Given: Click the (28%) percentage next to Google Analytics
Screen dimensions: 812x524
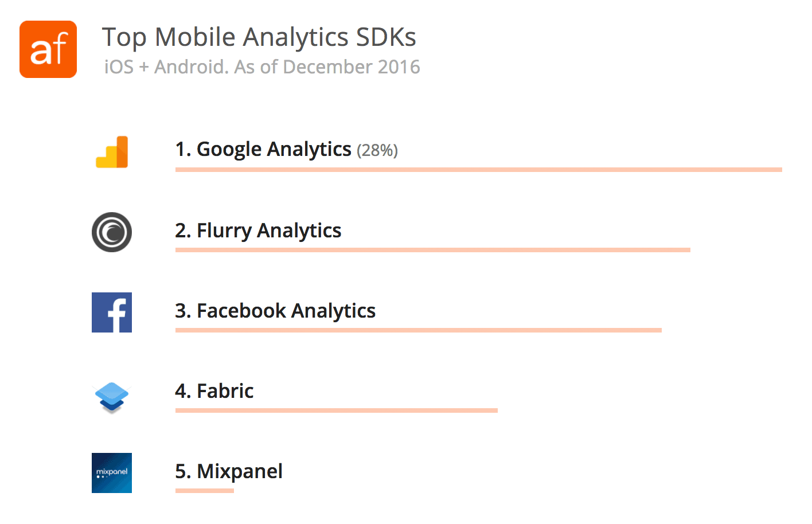Looking at the screenshot, I should (x=377, y=150).
